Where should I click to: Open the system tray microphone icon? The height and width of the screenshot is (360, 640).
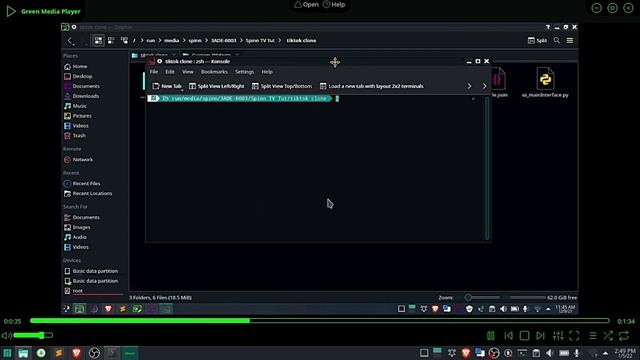tap(577, 353)
